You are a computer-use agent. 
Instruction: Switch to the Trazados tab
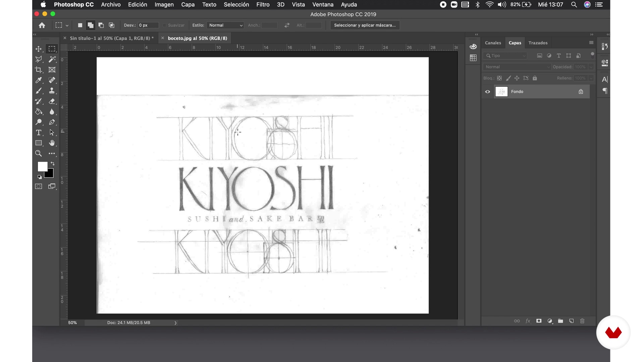click(538, 43)
